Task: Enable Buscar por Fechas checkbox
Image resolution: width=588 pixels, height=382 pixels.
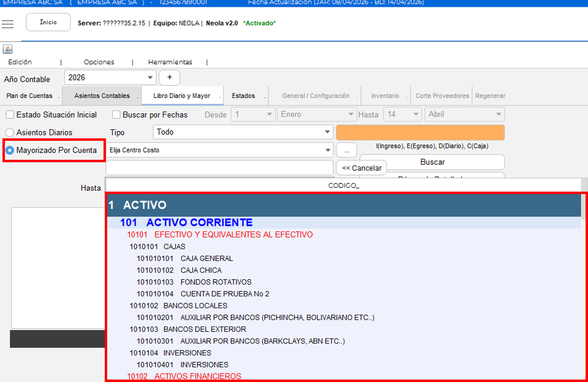Action: pos(116,114)
